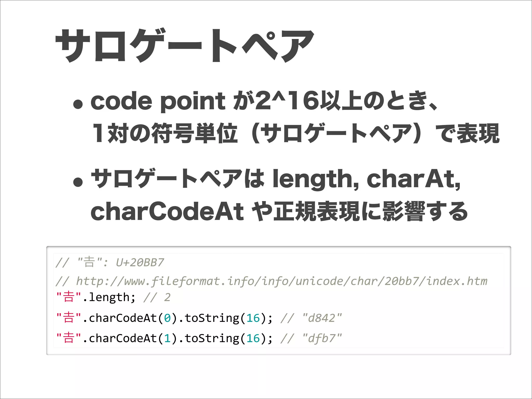Click the charCodeAt(0).toString(16) code line
This screenshot has height=399, width=532.
[199, 318]
